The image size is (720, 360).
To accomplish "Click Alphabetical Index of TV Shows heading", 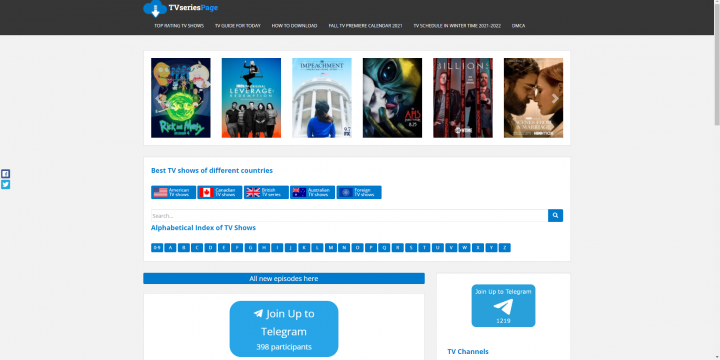I will coord(203,228).
